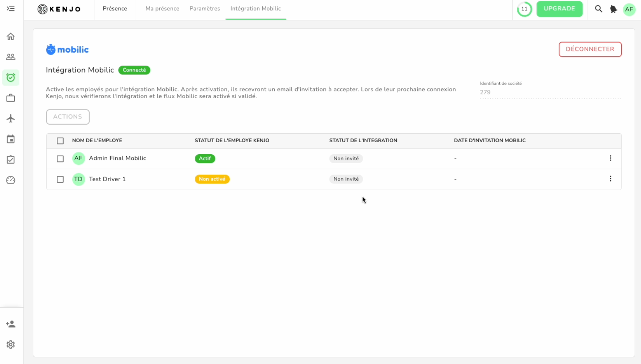Image resolution: width=641 pixels, height=364 pixels.
Task: Click the STATUT DE L'EMPLOYÉ KENJO header
Action: tap(232, 140)
